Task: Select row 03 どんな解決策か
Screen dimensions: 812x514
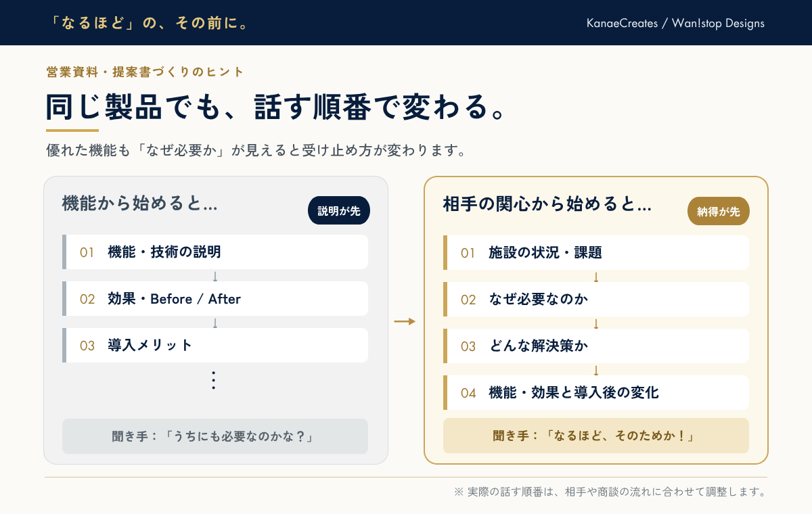Action: (596, 346)
